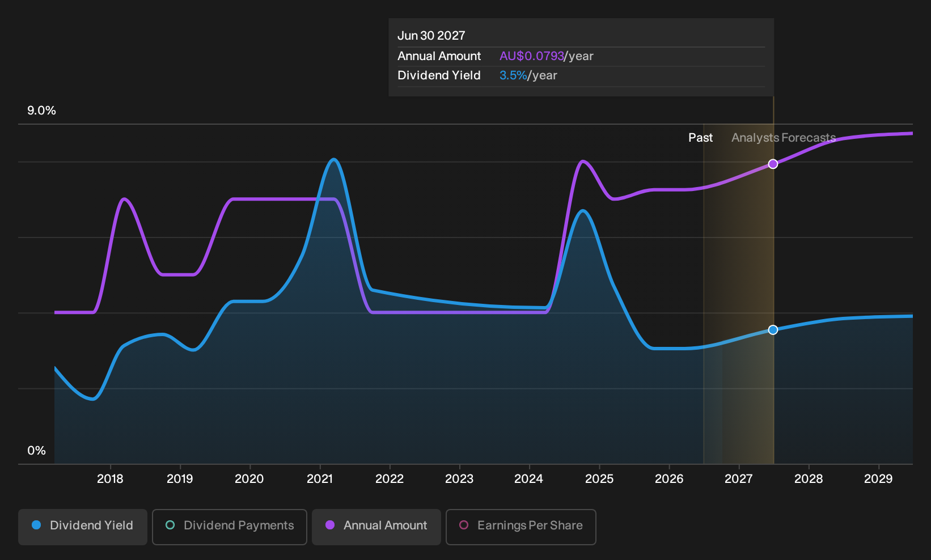Click the 'Past' region label
This screenshot has height=560, width=931.
point(701,138)
